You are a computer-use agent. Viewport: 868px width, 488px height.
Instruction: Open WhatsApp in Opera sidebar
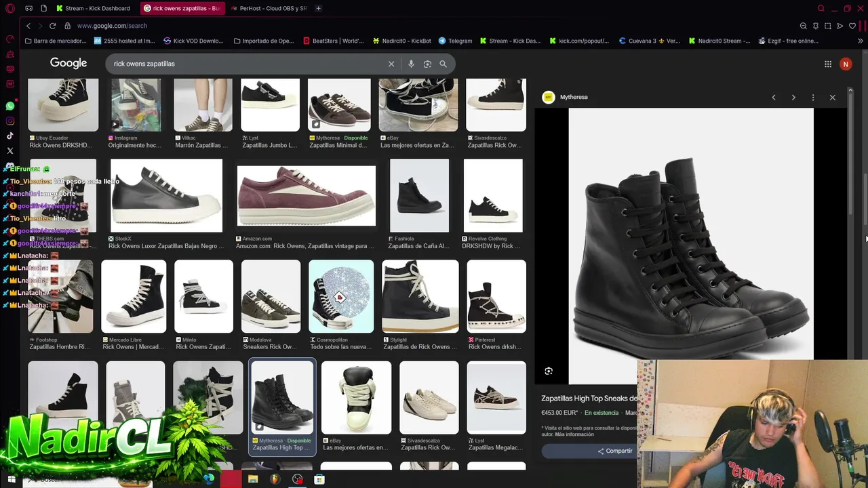[9, 106]
